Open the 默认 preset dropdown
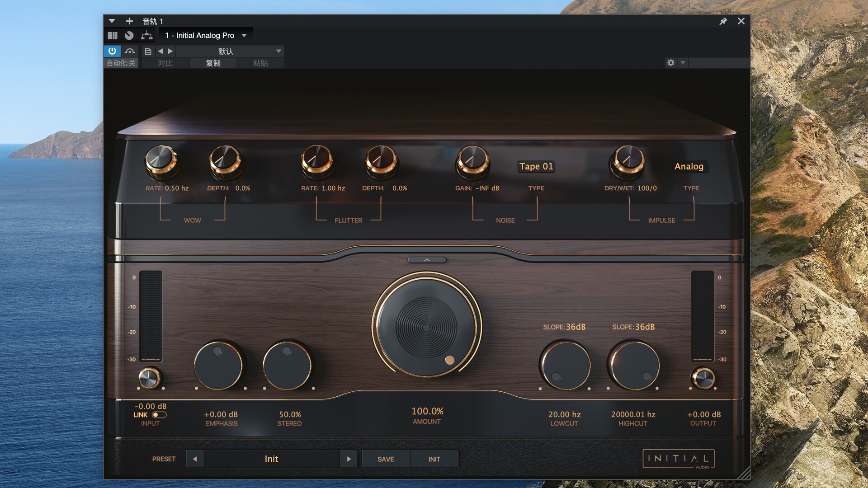The width and height of the screenshot is (868, 488). point(230,52)
